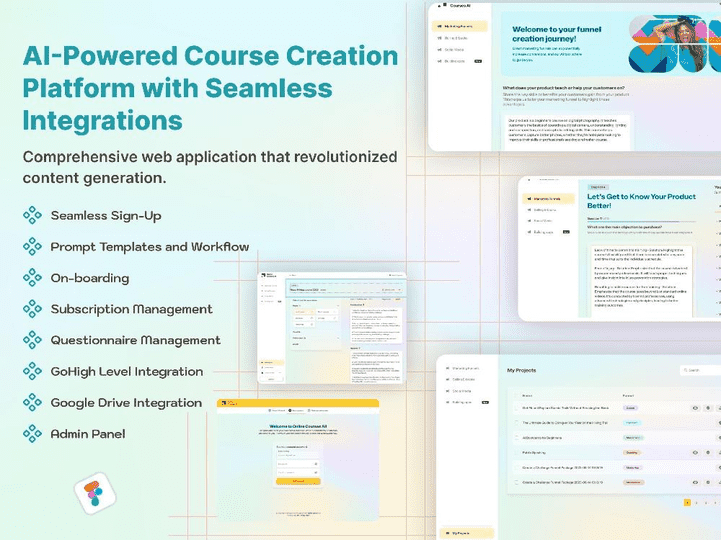Click the objections answer text box in middle mockup
The width and height of the screenshot is (721, 540).
pyautogui.click(x=641, y=281)
